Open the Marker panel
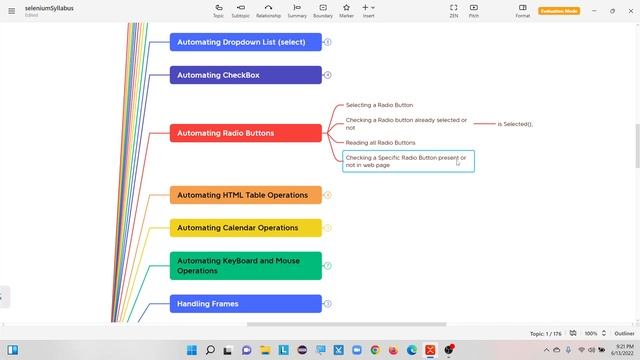The width and height of the screenshot is (640, 360). (346, 11)
